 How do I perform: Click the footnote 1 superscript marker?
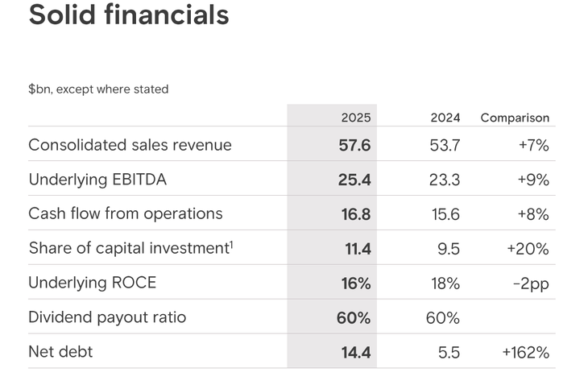tap(232, 244)
